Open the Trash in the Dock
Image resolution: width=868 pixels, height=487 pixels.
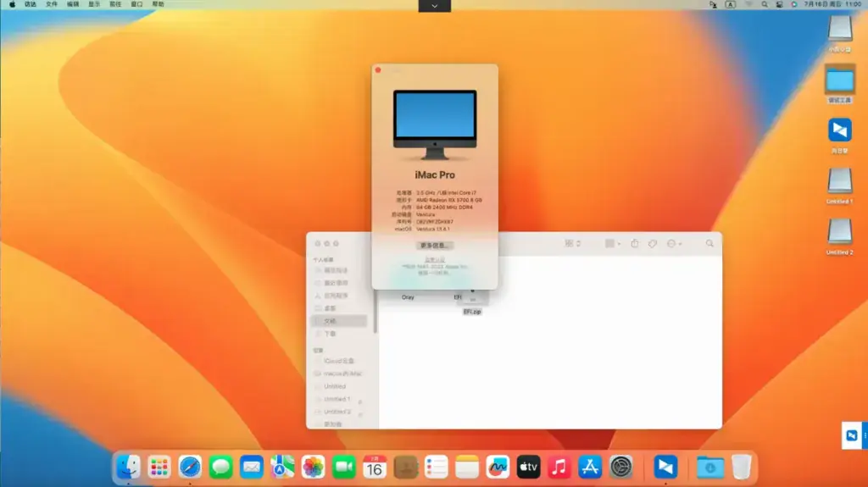click(x=741, y=467)
